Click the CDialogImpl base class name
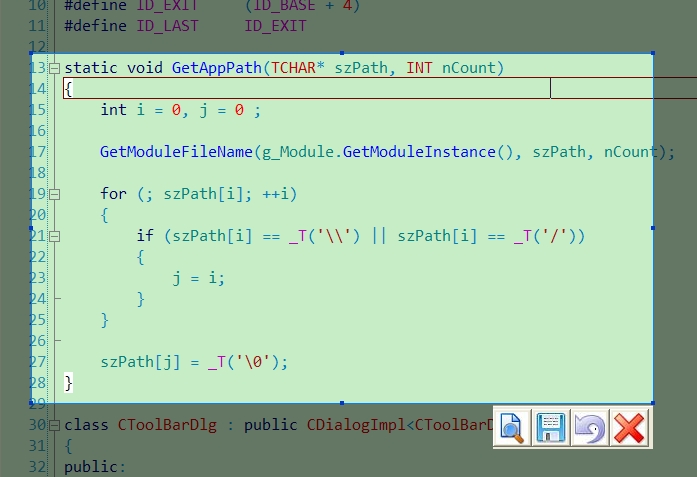The width and height of the screenshot is (697, 477). tap(357, 425)
